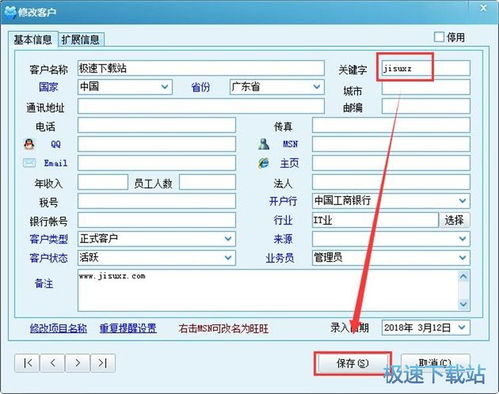Close the 修改客户 dialog
The image size is (499, 394).
point(483,9)
